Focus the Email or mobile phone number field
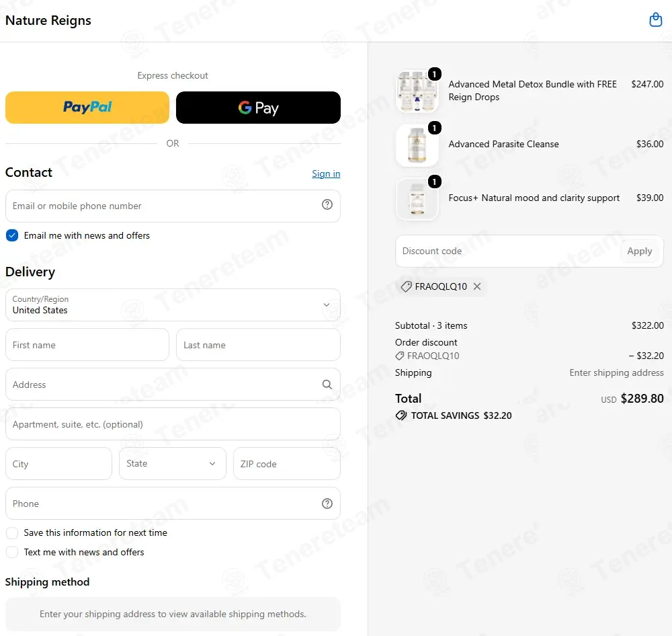 click(173, 206)
